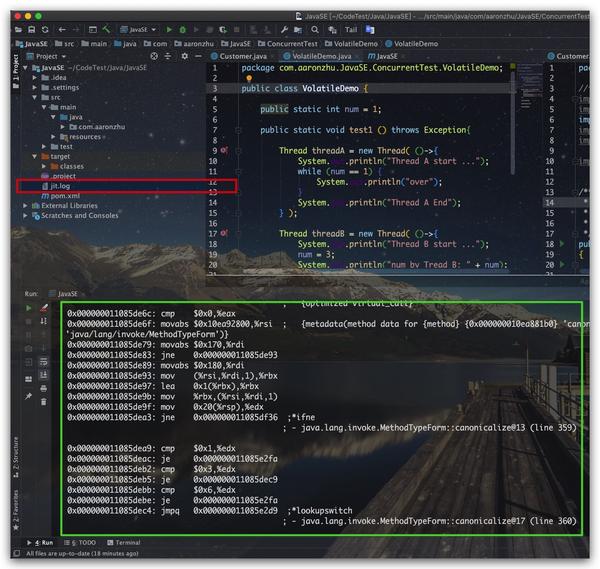Open Search Everywhere magnifier icon
Viewport: 600px width, 569px height.
pyautogui.click(x=315, y=30)
